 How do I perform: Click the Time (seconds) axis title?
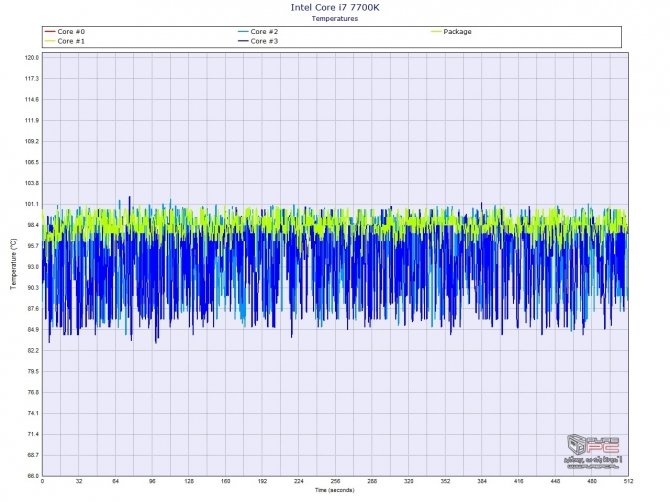point(335,490)
